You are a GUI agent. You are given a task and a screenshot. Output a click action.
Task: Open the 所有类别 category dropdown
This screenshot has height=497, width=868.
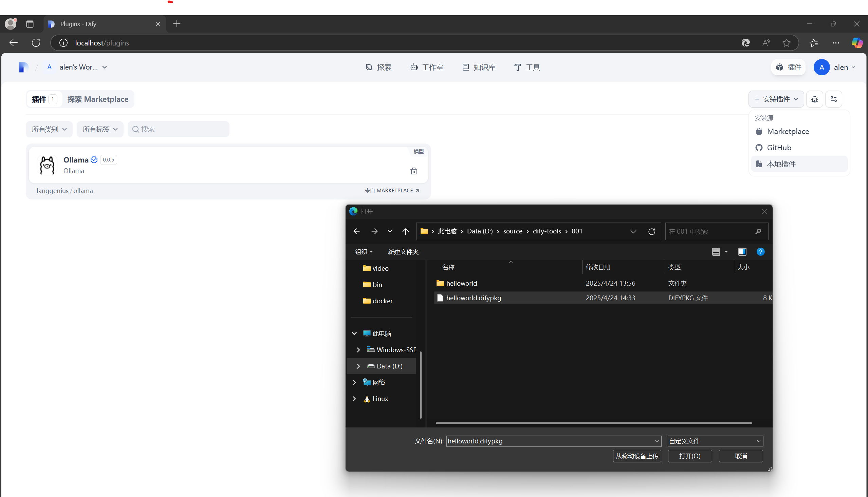pyautogui.click(x=49, y=129)
